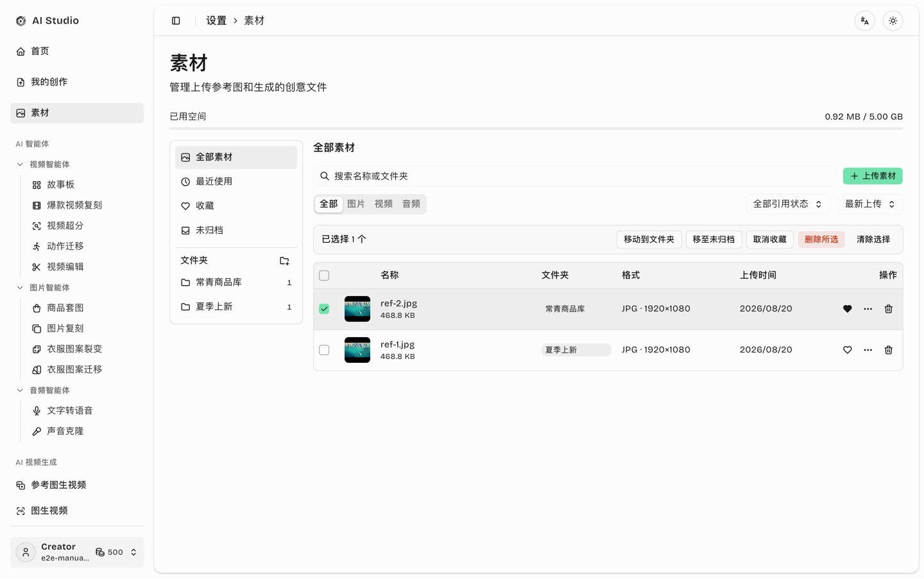Open 商品套图 product image tool
The height and width of the screenshot is (578, 924).
point(85,308)
